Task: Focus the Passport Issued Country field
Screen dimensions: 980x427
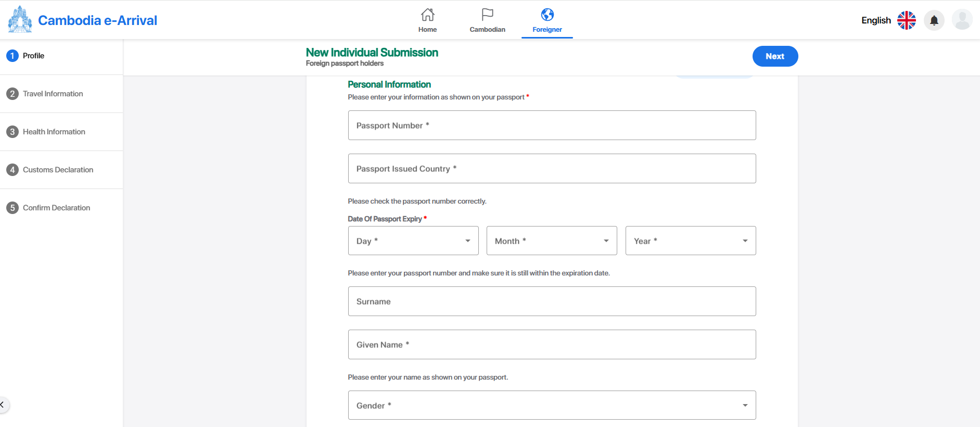Action: pyautogui.click(x=552, y=168)
